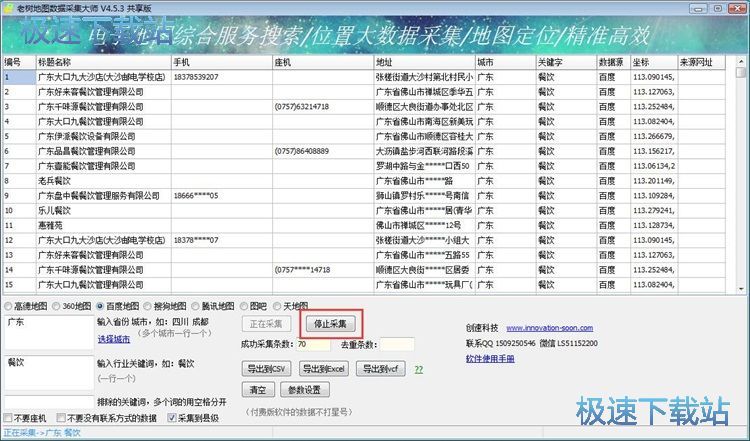Select phone cell 18378****07
Image resolution: width=750 pixels, height=441 pixels.
222,240
